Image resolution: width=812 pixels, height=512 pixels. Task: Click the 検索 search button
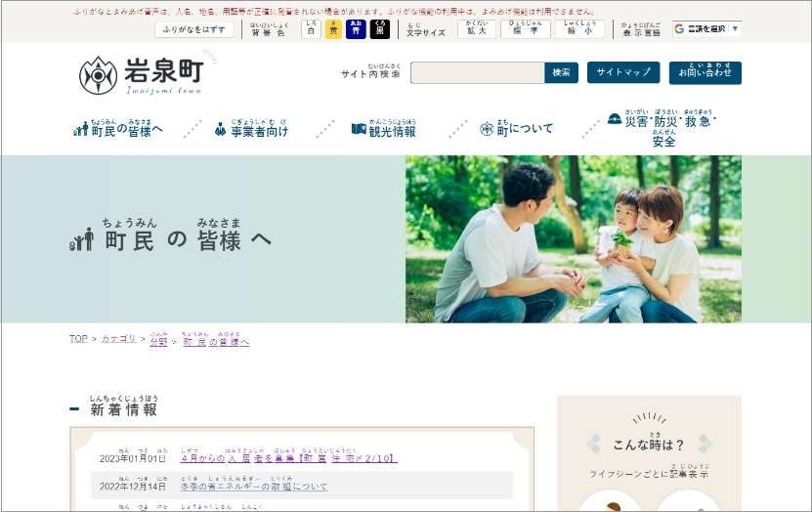click(561, 73)
